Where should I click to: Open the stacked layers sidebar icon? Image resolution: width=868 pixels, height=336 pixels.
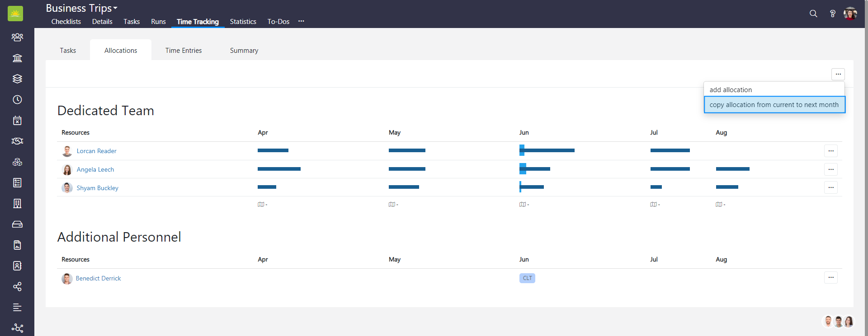pos(17,79)
